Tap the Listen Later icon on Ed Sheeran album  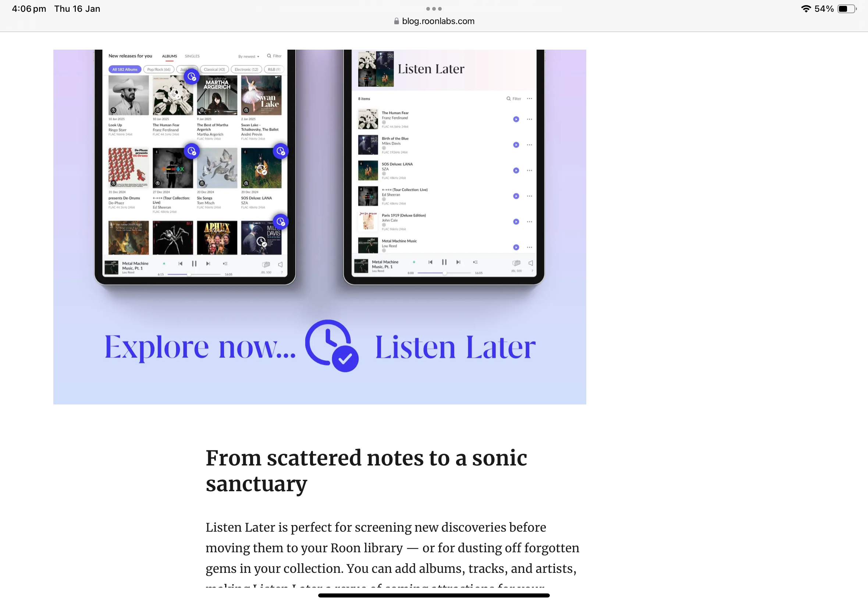click(192, 151)
